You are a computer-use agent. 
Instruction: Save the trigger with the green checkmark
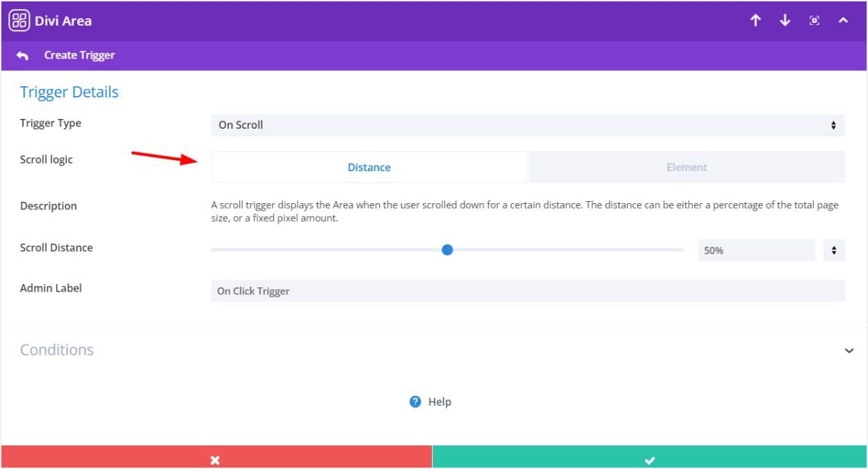coord(650,457)
